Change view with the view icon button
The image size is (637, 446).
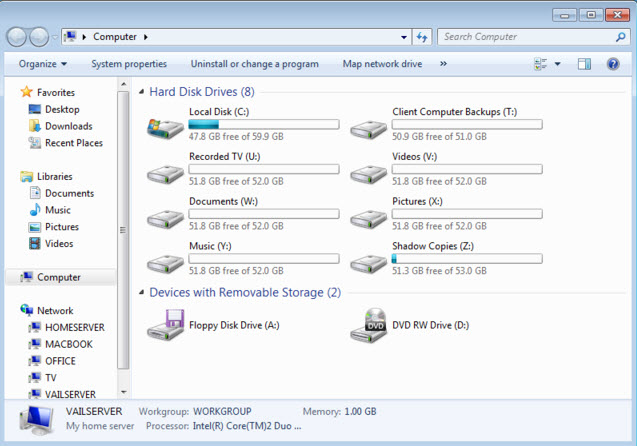click(x=541, y=64)
